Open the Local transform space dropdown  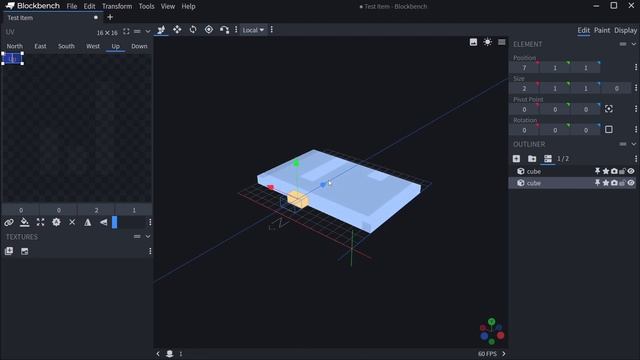253,30
